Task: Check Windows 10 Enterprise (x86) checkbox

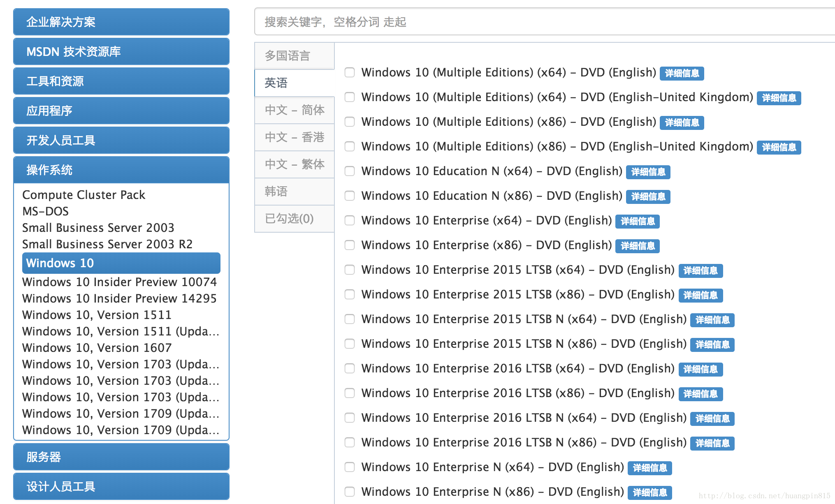Action: click(x=350, y=245)
